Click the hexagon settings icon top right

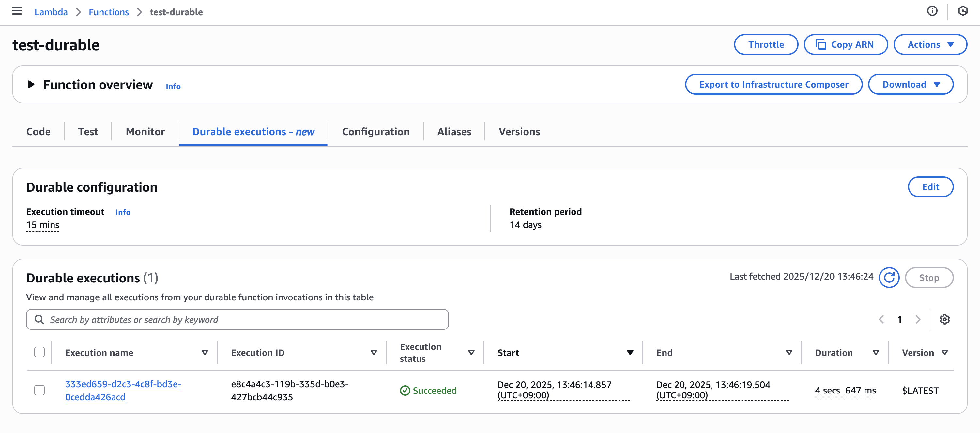pyautogui.click(x=962, y=11)
